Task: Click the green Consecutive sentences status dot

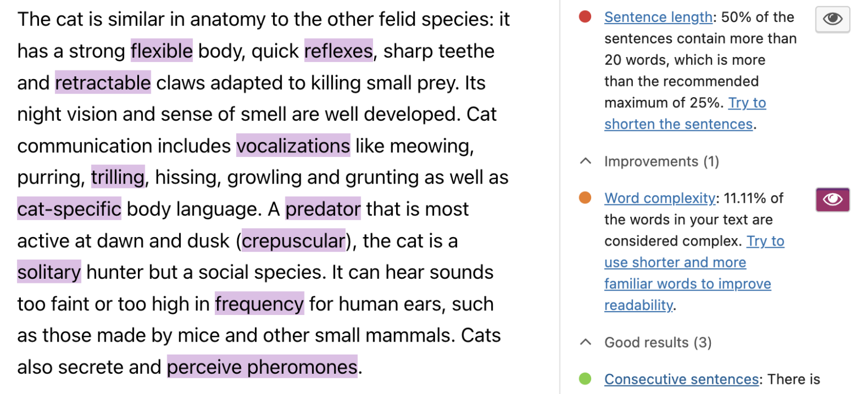Action: pyautogui.click(x=585, y=379)
